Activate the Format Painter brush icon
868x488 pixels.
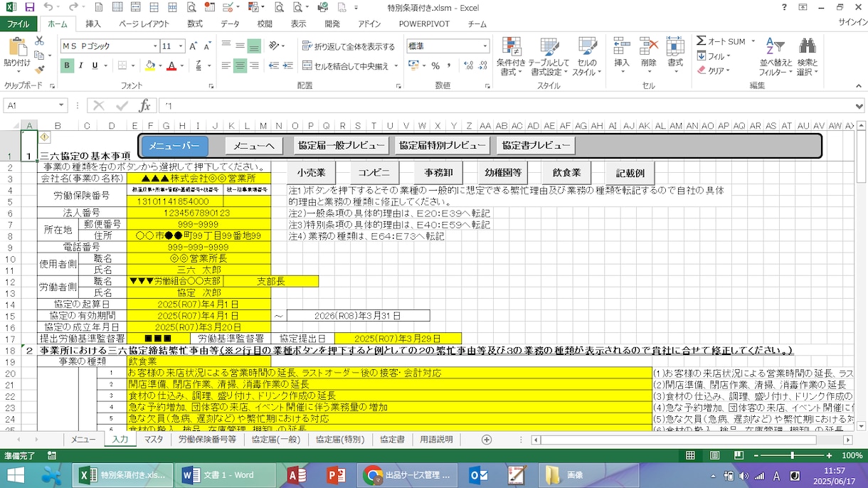[39, 68]
